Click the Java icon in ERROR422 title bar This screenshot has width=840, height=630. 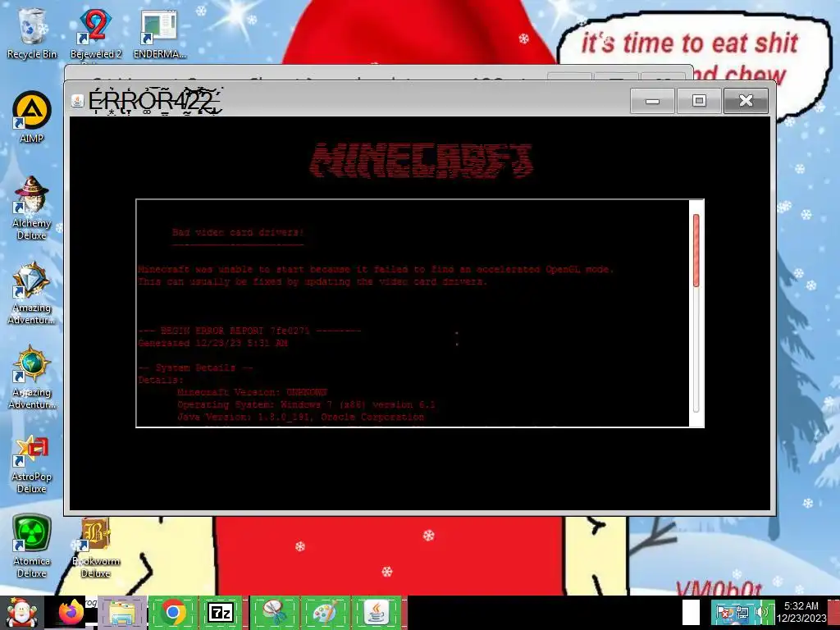tap(78, 100)
